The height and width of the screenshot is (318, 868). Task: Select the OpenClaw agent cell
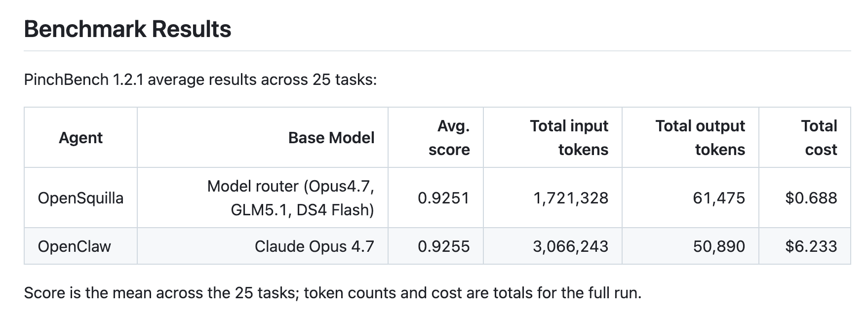[75, 246]
